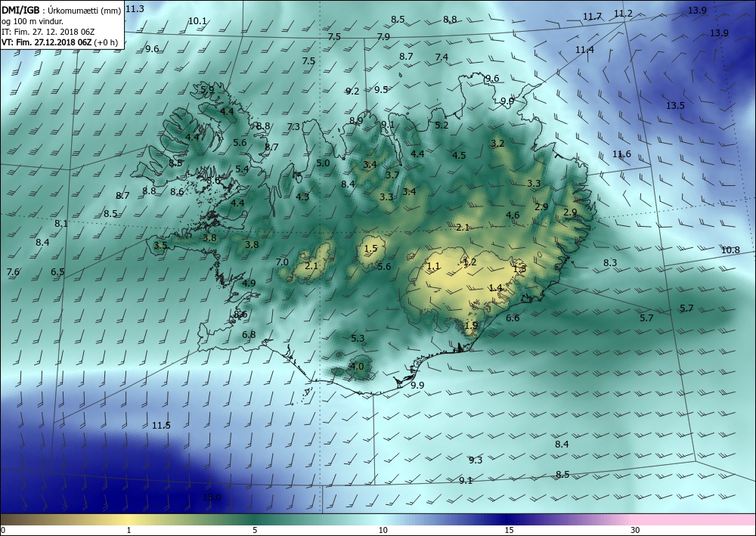The width and height of the screenshot is (756, 536).
Task: Click the map value '9.5'
Action: (381, 89)
